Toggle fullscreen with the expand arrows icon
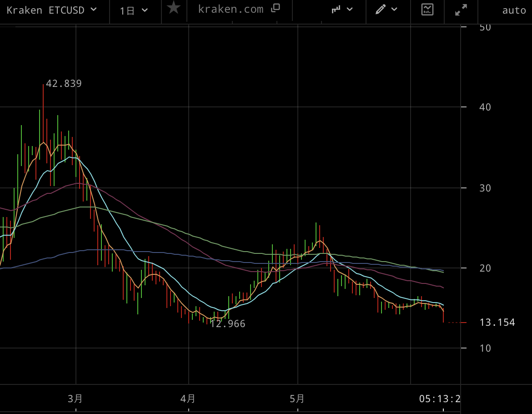Screen dimensions: 532x414 [461, 10]
